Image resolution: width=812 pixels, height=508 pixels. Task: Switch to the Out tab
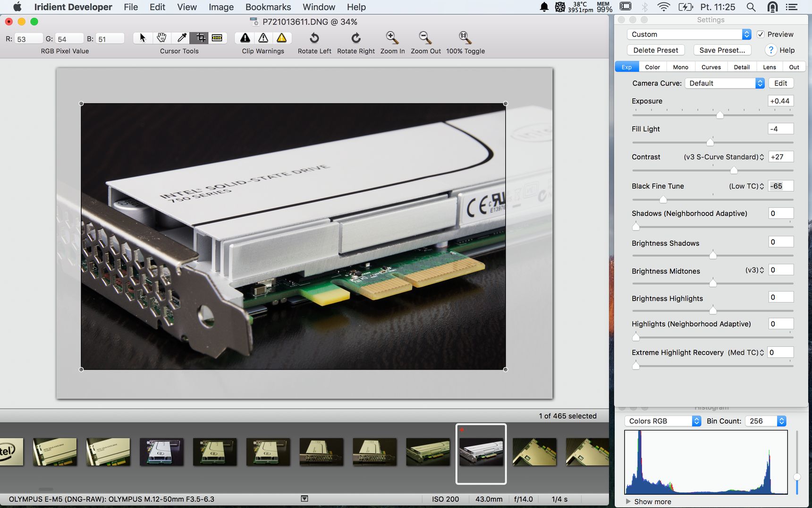pyautogui.click(x=794, y=67)
